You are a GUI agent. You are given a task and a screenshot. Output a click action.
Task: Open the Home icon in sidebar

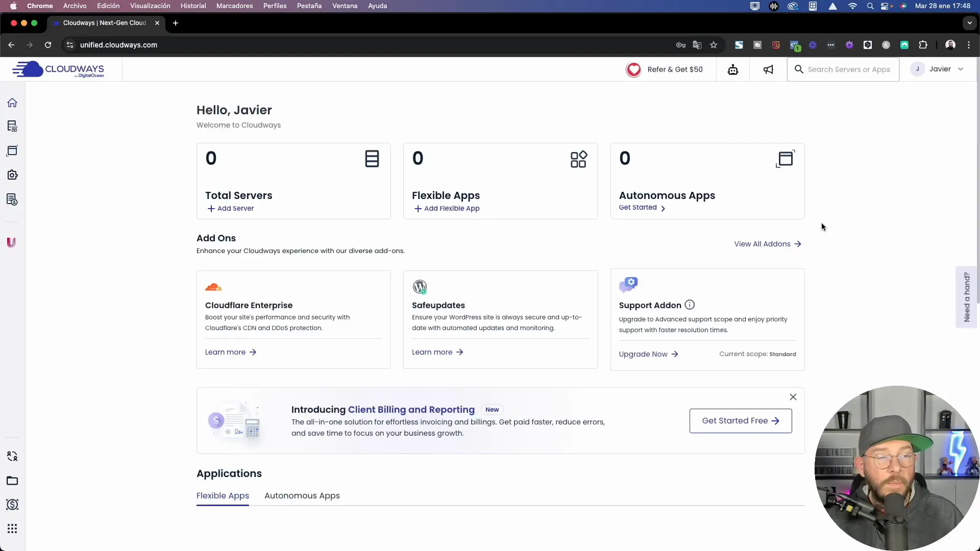pos(12,103)
